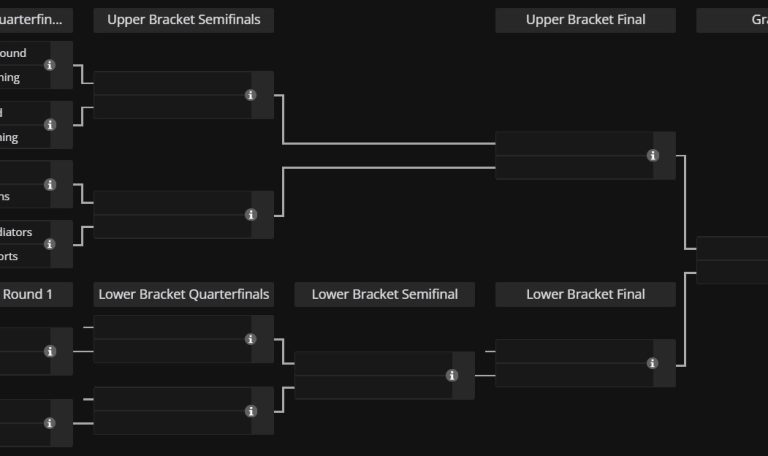Click the lower Round 1 header
768x456 pixels.
35,294
